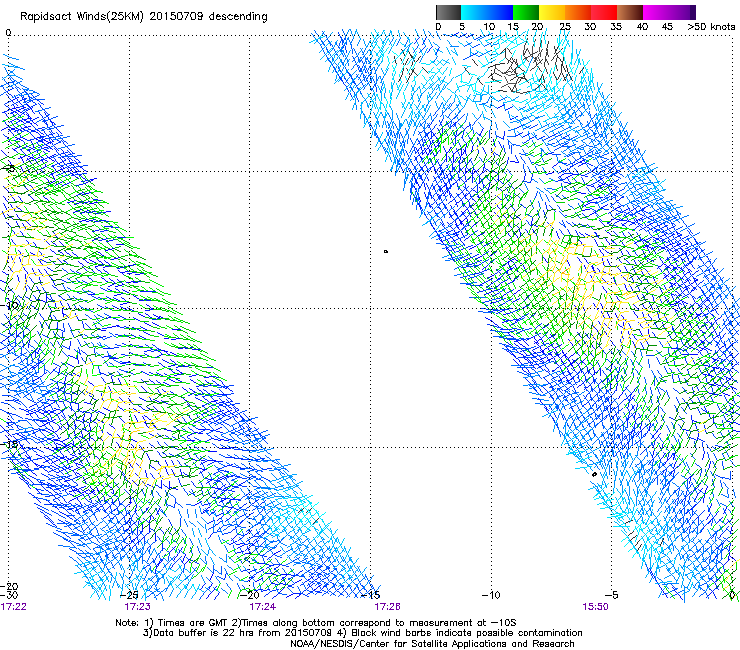Click the -10 longitude axis label at bottom
740x650 pixels.
point(491,595)
